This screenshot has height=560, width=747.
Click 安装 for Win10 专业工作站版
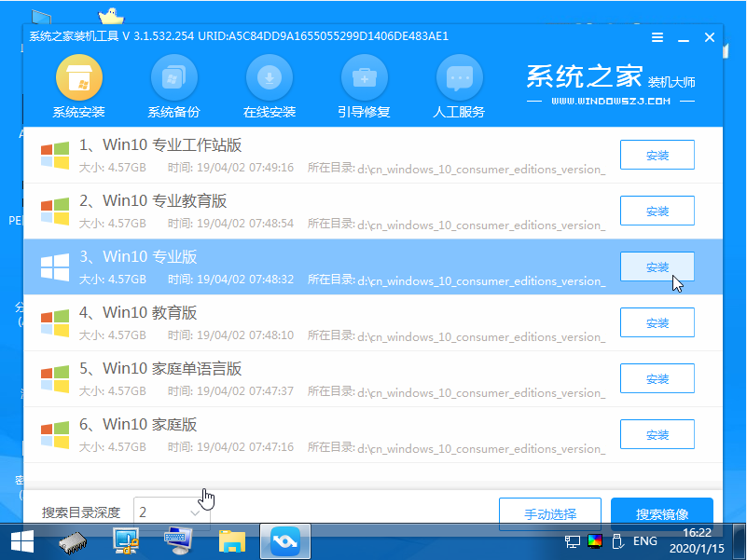point(657,155)
